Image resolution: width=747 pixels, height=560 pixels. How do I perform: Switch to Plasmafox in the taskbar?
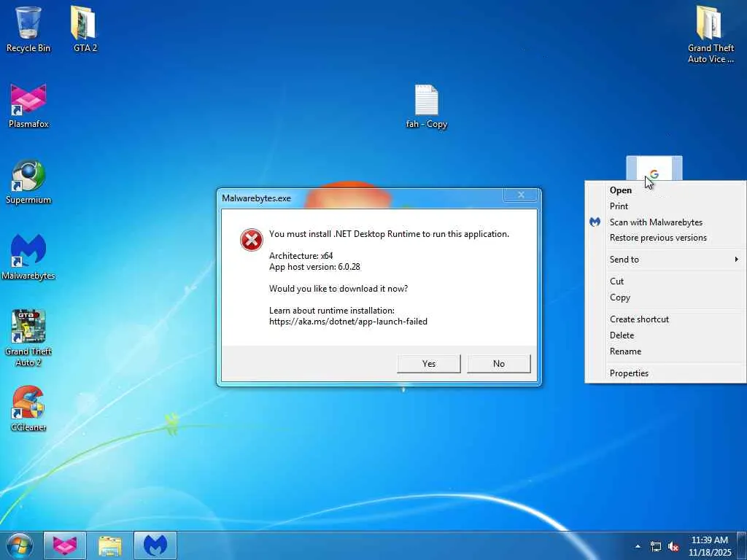(x=65, y=545)
